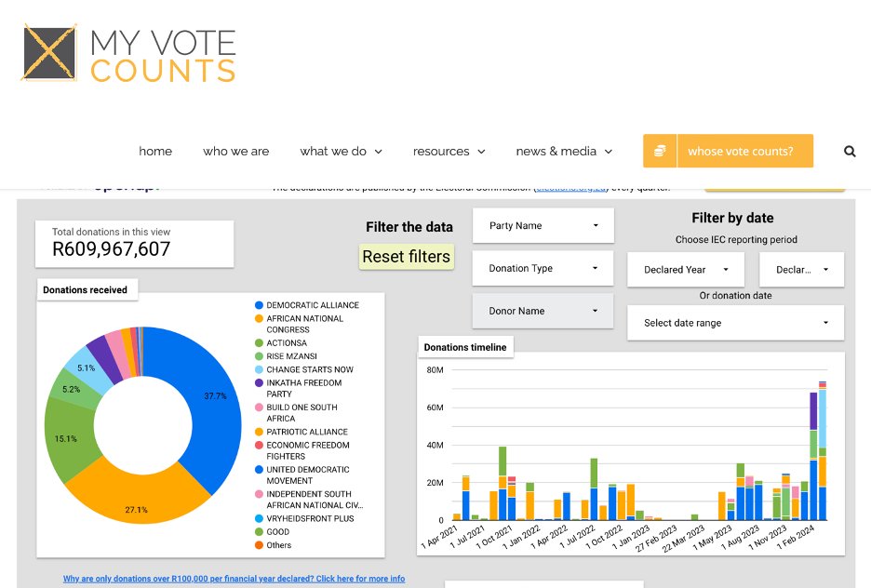Click the Donations timeline label
The width and height of the screenshot is (871, 588).
[x=465, y=347]
